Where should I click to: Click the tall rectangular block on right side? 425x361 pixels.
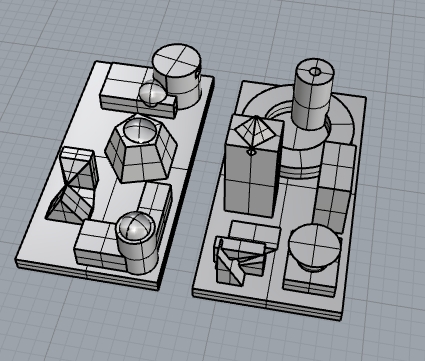pos(334,187)
